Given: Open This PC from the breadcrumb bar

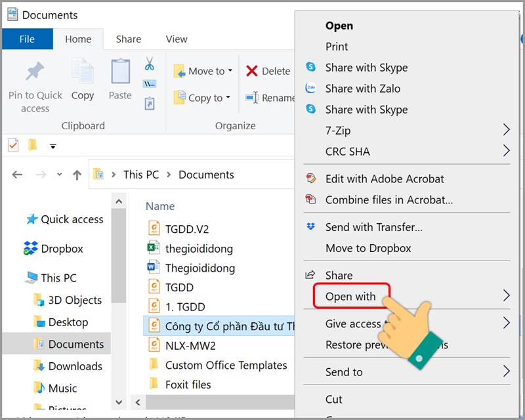Looking at the screenshot, I should pyautogui.click(x=140, y=175).
